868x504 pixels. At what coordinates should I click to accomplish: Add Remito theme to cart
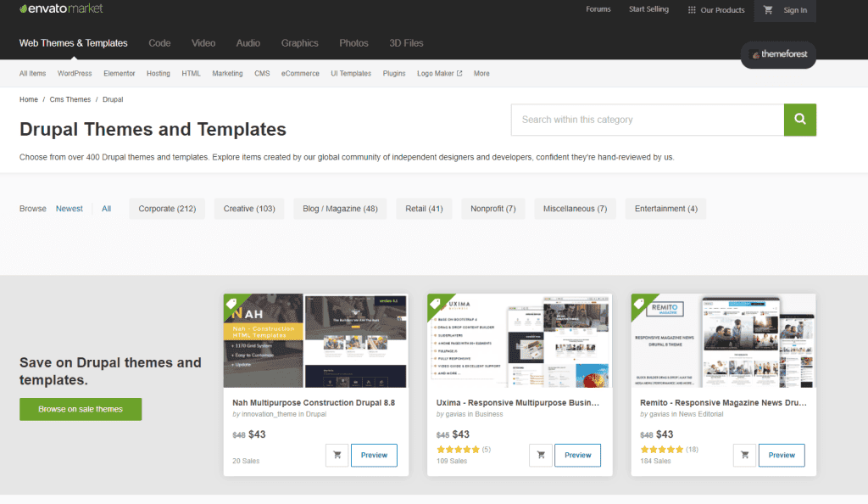click(744, 456)
